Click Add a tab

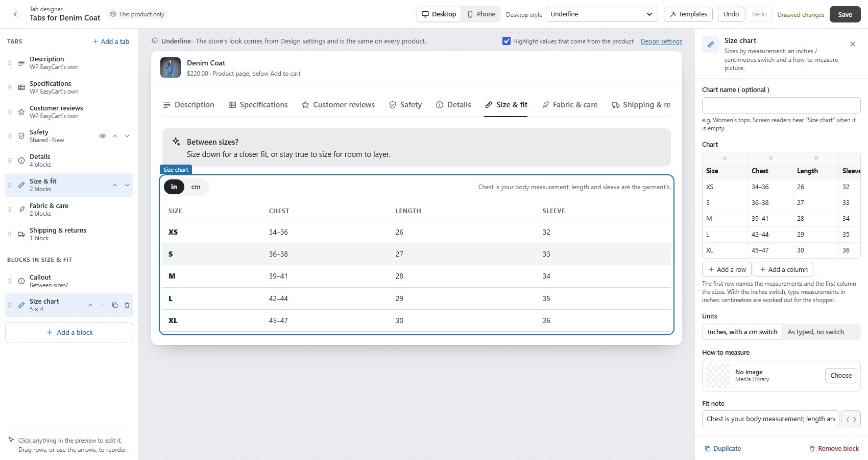111,42
